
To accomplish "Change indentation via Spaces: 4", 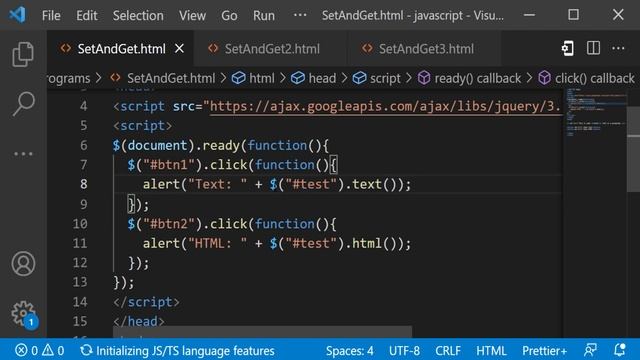I will click(x=349, y=350).
